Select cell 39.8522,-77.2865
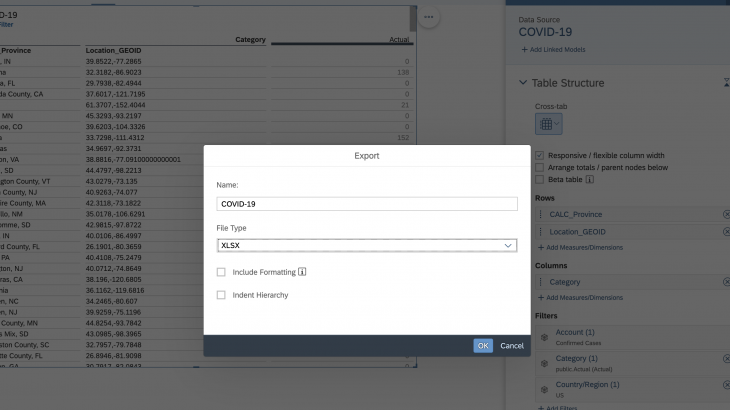730x410 pixels. (x=113, y=61)
